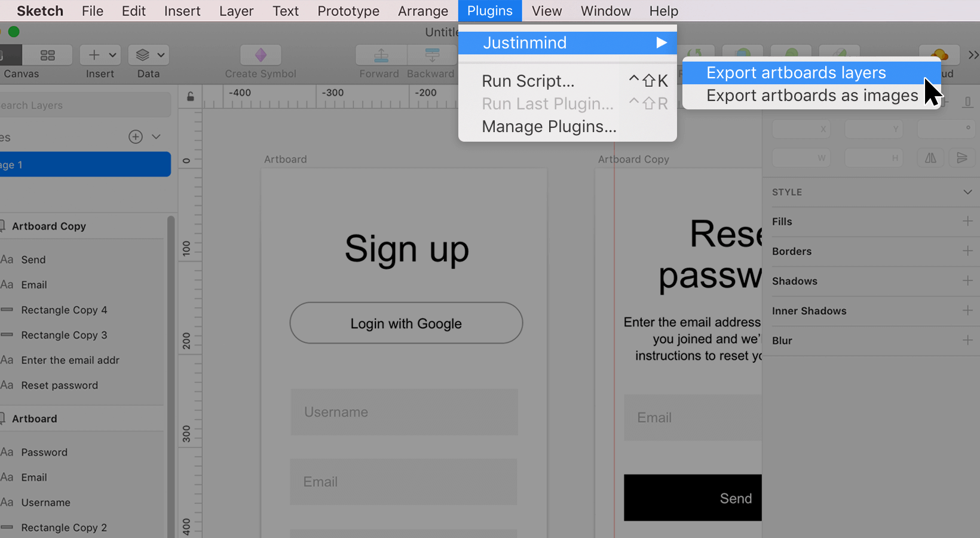Image resolution: width=980 pixels, height=538 pixels.
Task: Select the Send text layer
Action: 82,259
